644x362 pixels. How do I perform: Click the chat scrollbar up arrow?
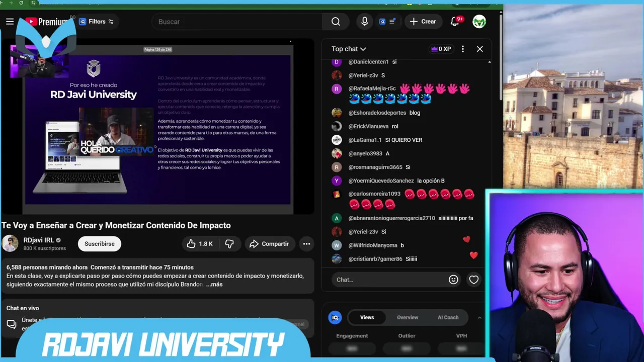490,62
